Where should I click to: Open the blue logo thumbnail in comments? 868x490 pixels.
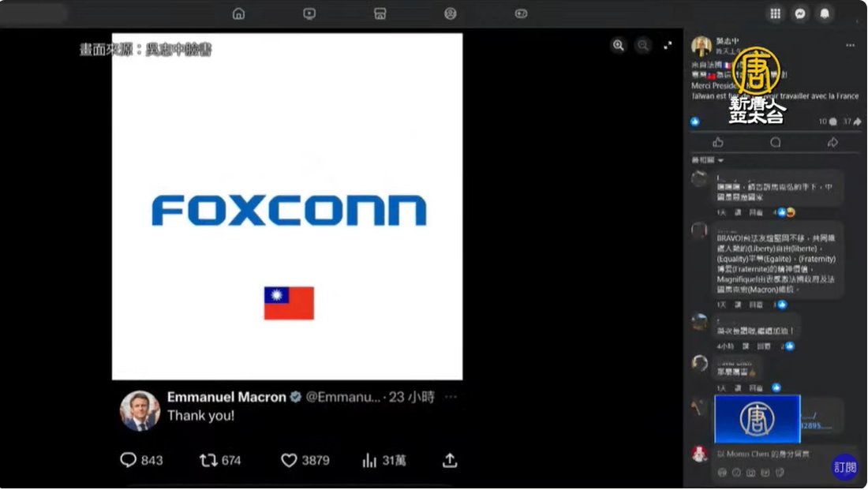point(758,418)
